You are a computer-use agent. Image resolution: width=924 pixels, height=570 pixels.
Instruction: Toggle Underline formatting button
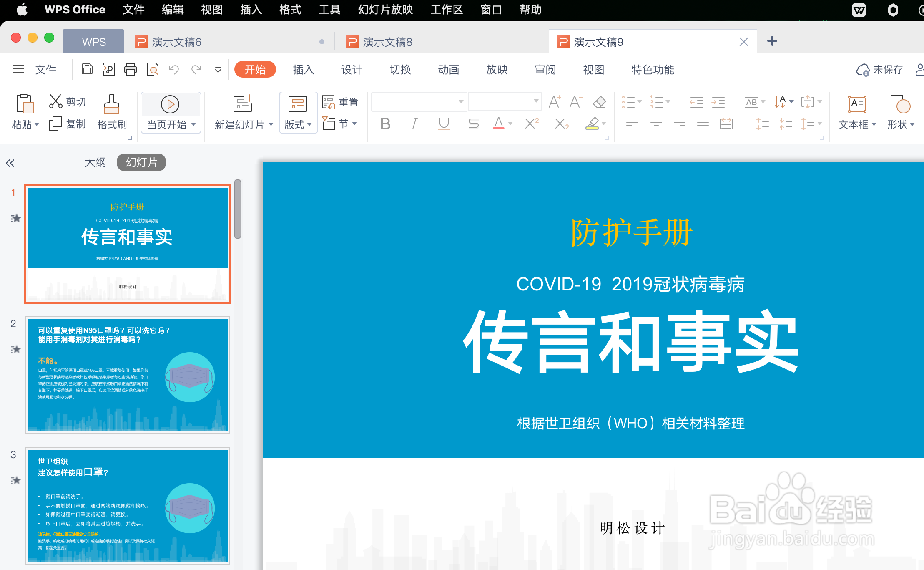coord(444,124)
